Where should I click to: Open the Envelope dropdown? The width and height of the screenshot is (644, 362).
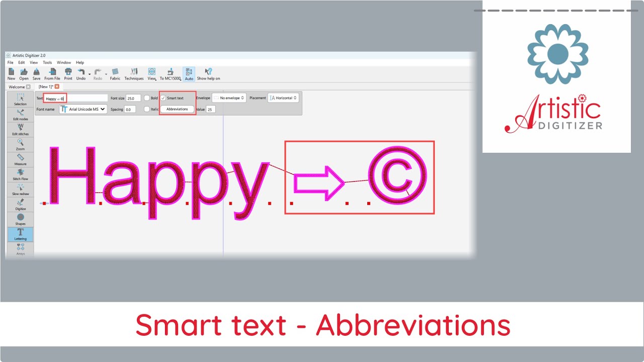pos(229,98)
